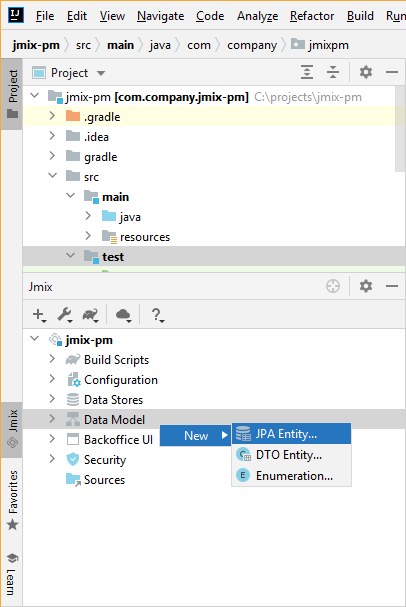Click the Configuration gear icon
Screen dimensions: 406x607
point(73,380)
